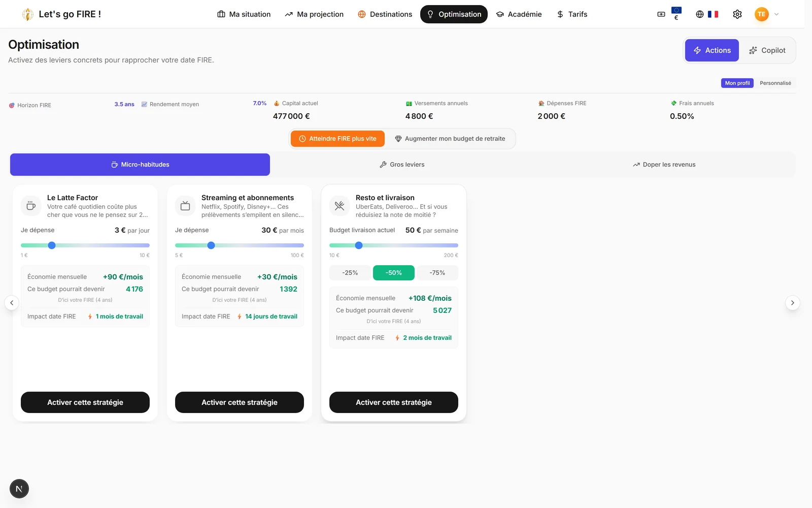Image resolution: width=812 pixels, height=508 pixels.
Task: Click the Rendement moyen chart icon
Action: 144,104
